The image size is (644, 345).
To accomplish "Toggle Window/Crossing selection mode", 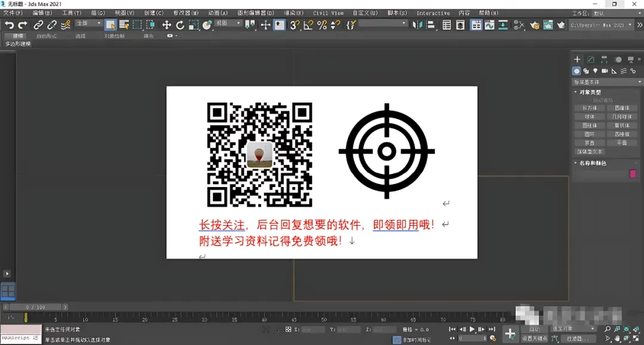I will 150,25.
